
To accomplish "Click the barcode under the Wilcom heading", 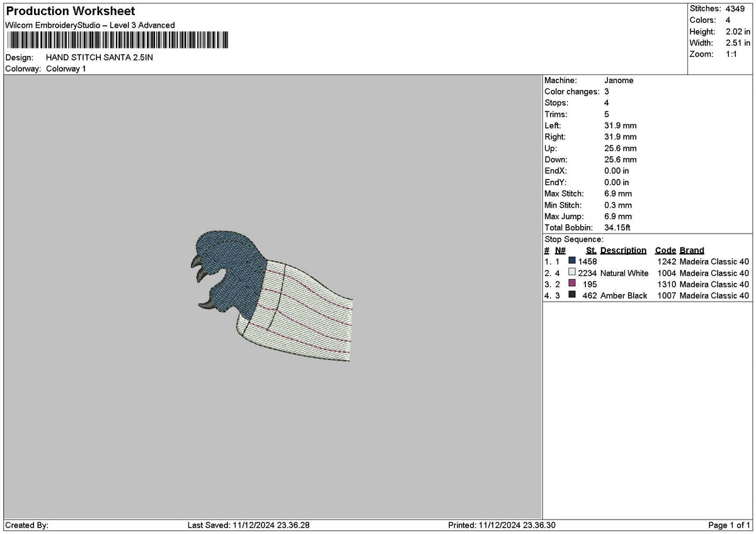I will click(118, 42).
